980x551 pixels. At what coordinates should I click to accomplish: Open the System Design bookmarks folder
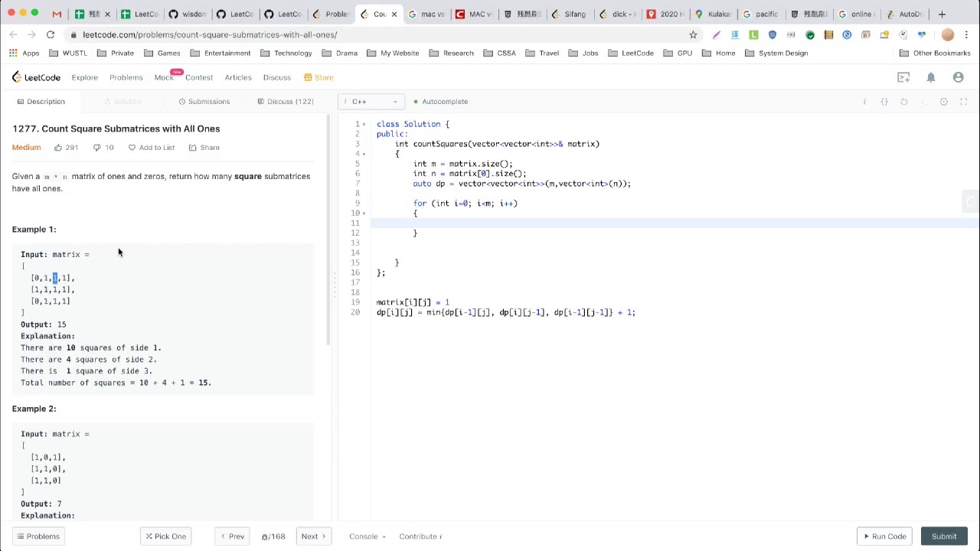pos(776,53)
